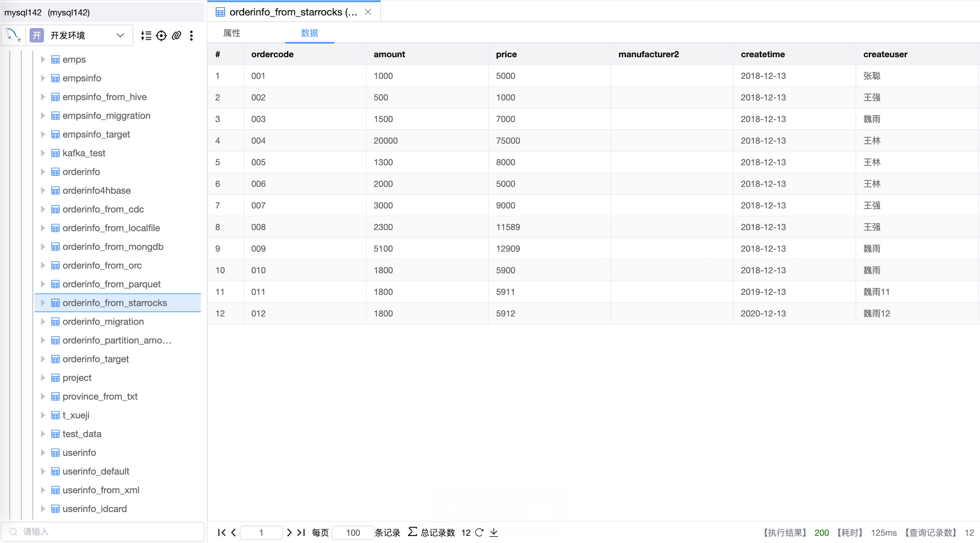Expand the orderinfo_from_starrocks tree node
Image resolution: width=980 pixels, height=543 pixels.
(43, 303)
